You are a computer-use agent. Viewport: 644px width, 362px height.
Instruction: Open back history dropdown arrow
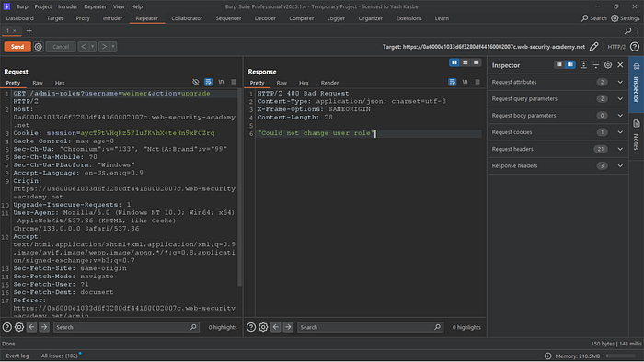coord(92,47)
